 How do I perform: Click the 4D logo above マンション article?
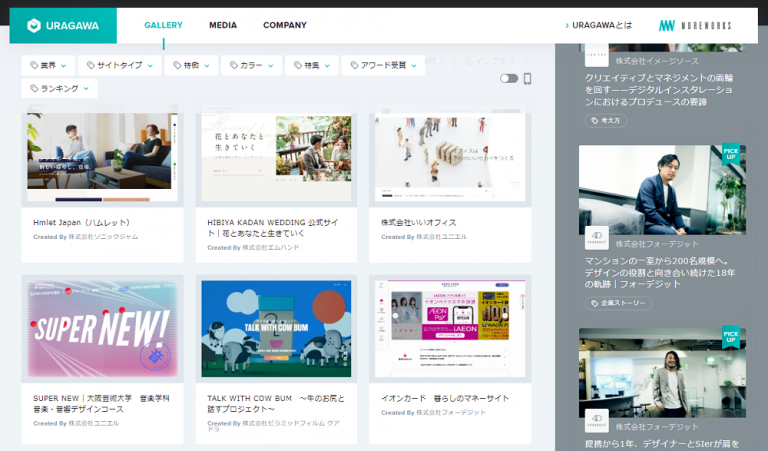coord(597,238)
